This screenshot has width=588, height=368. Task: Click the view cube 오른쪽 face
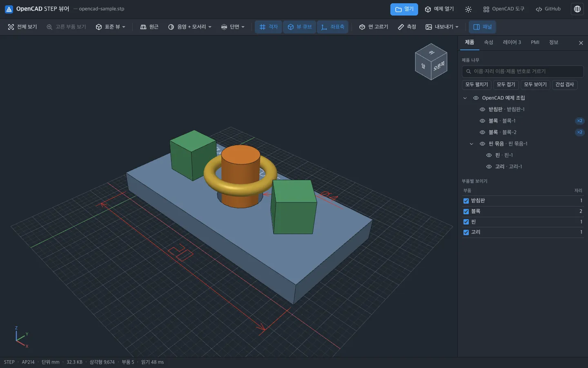(439, 65)
